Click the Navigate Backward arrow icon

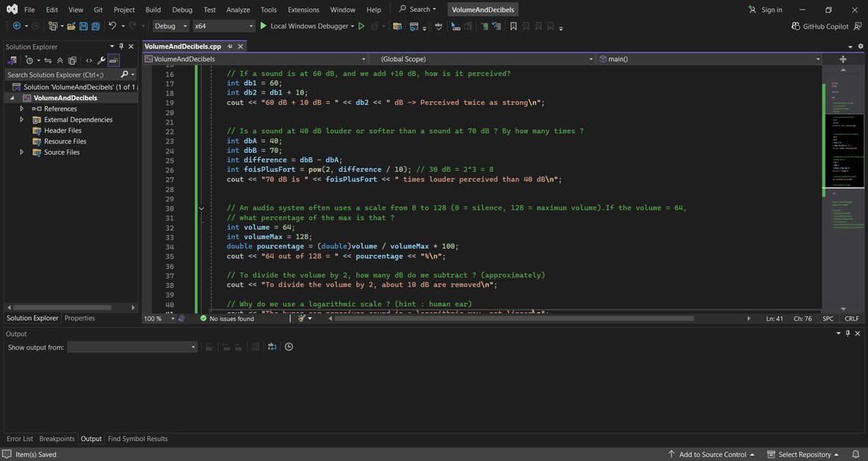click(17, 26)
